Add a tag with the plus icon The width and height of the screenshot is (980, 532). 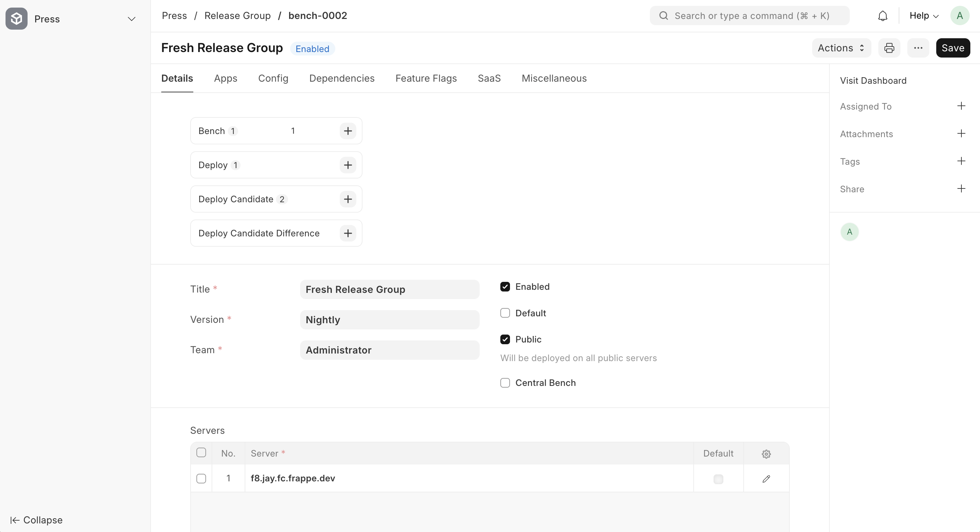pos(961,161)
